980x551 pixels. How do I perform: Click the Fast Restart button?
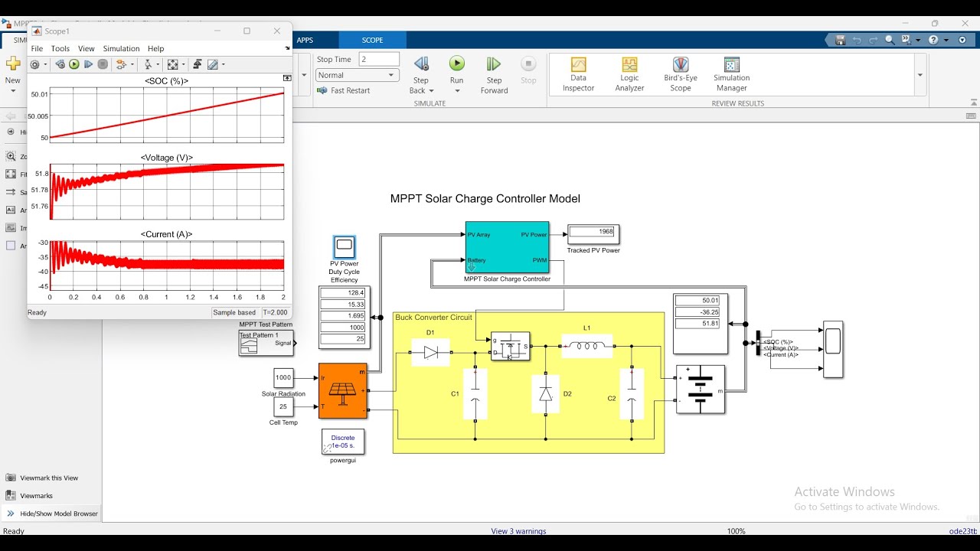pos(344,90)
